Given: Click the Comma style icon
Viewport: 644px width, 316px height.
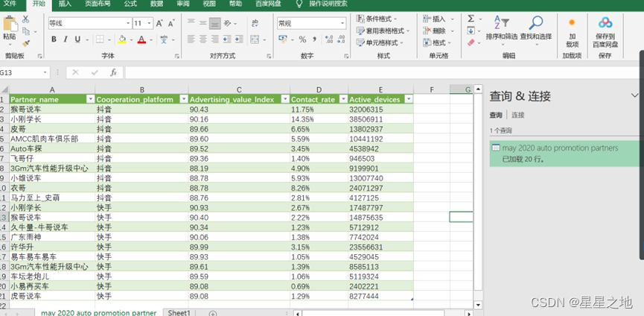Looking at the screenshot, I should 314,39.
